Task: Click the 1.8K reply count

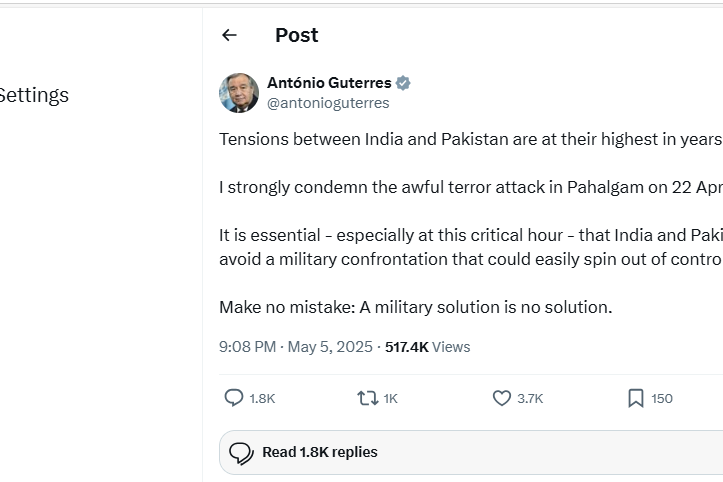Action: click(x=262, y=398)
